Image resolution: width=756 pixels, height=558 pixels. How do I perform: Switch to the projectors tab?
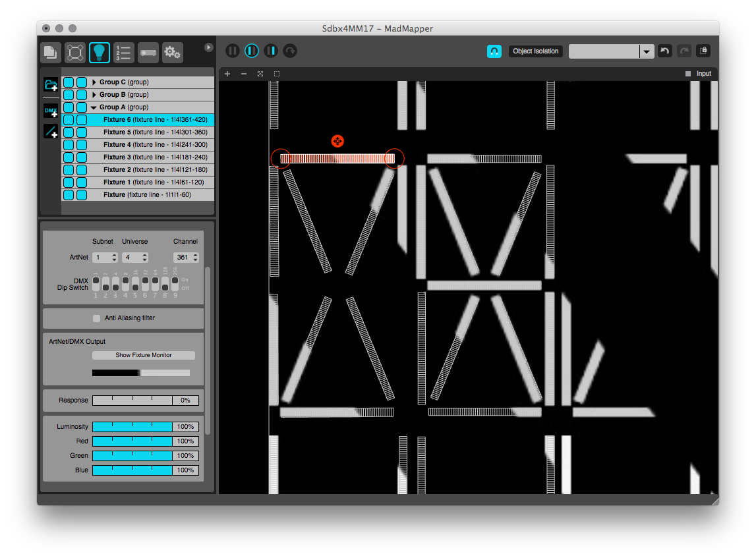click(x=148, y=52)
